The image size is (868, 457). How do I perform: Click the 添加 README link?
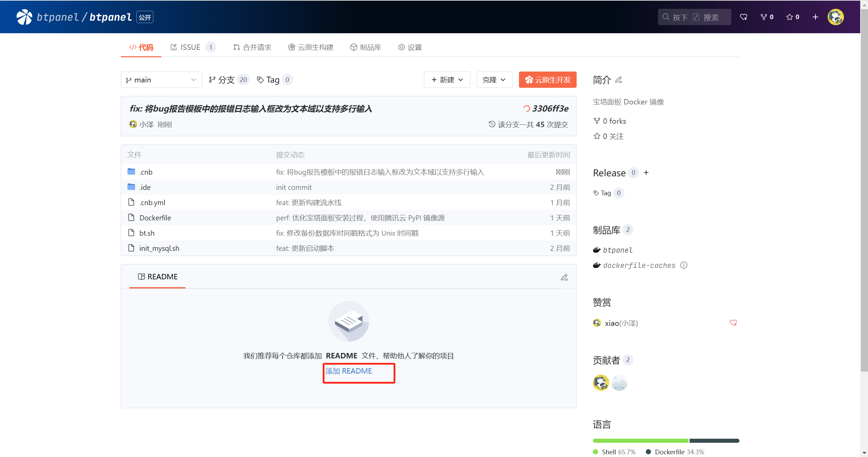[x=349, y=371]
